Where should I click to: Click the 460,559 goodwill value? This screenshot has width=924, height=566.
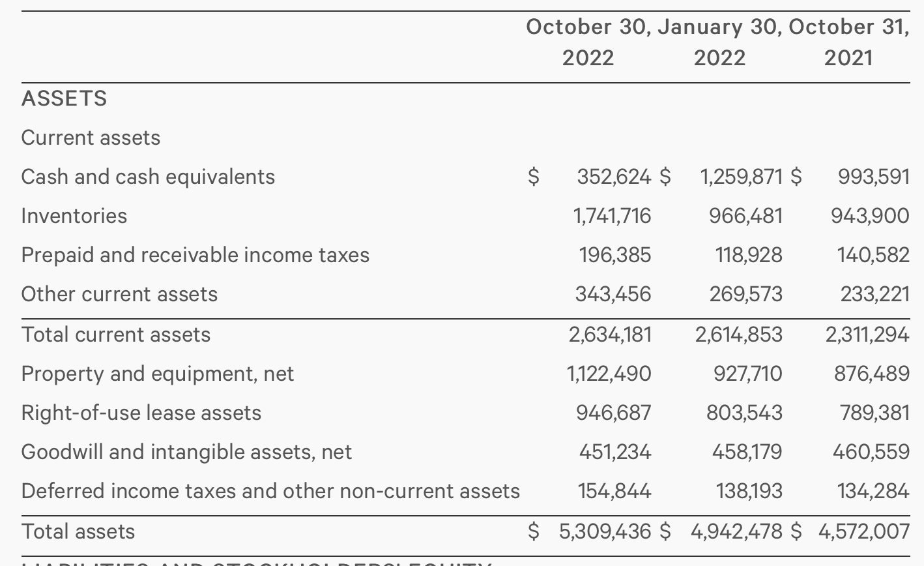click(871, 452)
